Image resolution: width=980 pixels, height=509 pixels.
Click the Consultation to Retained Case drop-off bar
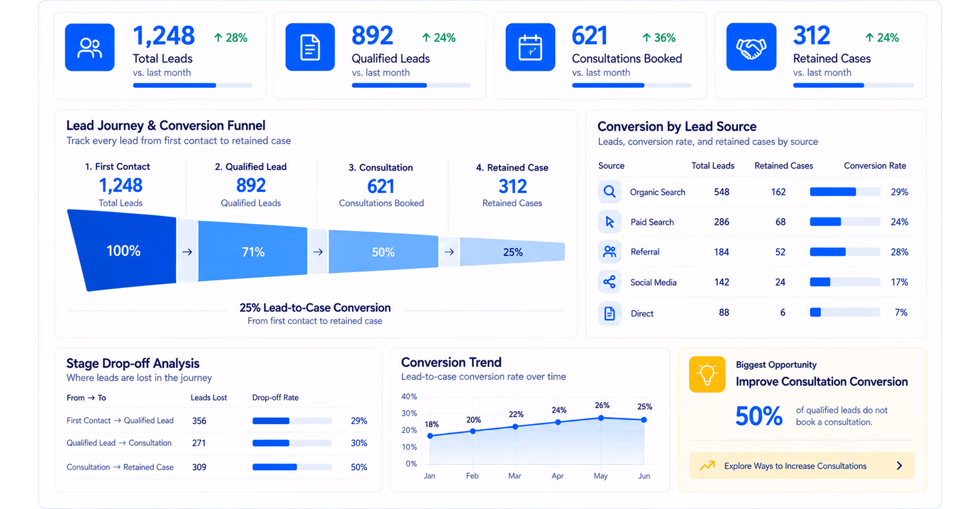click(292, 467)
